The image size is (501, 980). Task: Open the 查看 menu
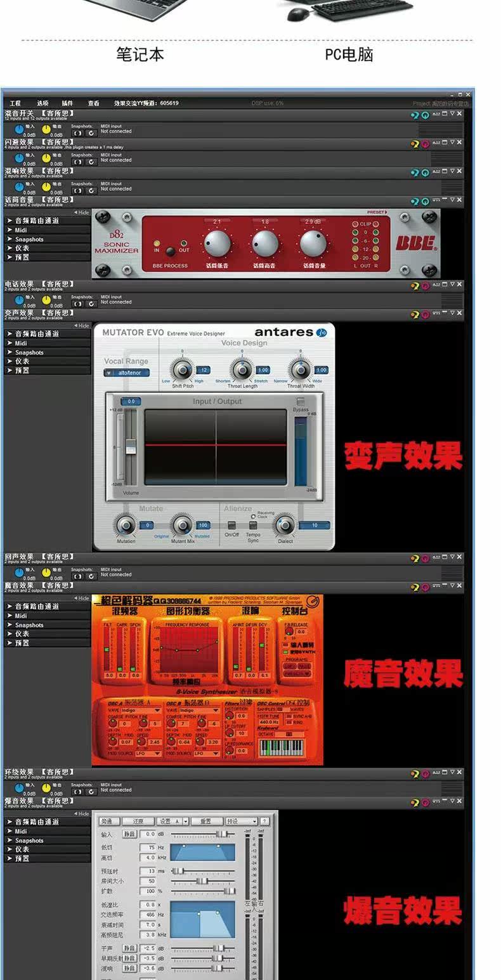click(x=93, y=103)
